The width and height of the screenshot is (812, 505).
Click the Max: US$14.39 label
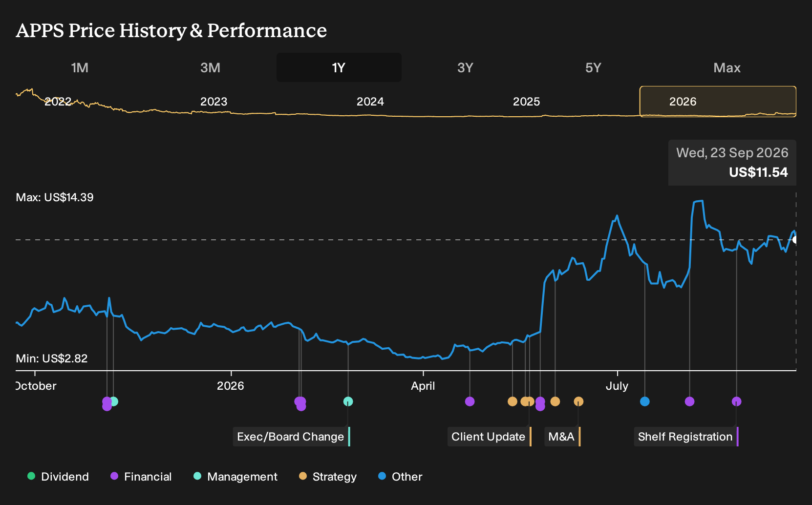point(55,197)
